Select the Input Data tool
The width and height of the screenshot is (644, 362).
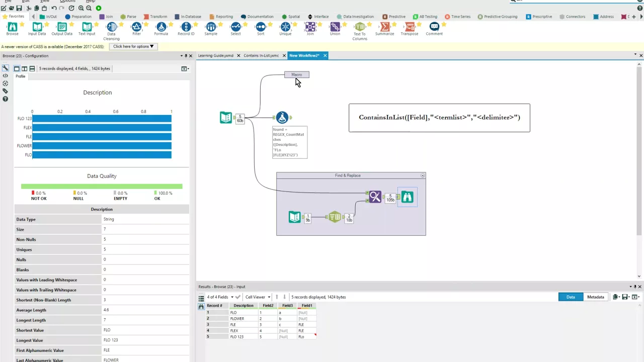[x=37, y=29]
